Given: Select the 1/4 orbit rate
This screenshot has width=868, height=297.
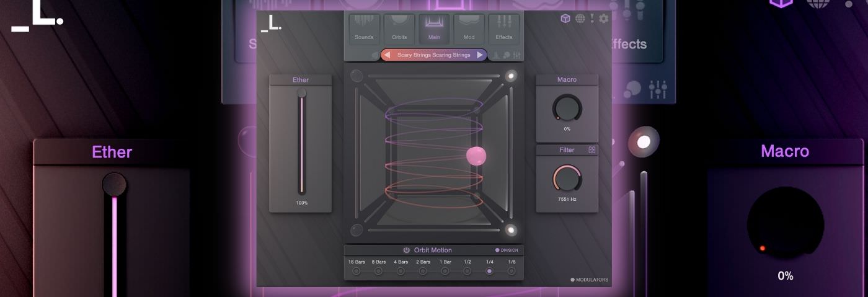Looking at the screenshot, I should (x=490, y=271).
